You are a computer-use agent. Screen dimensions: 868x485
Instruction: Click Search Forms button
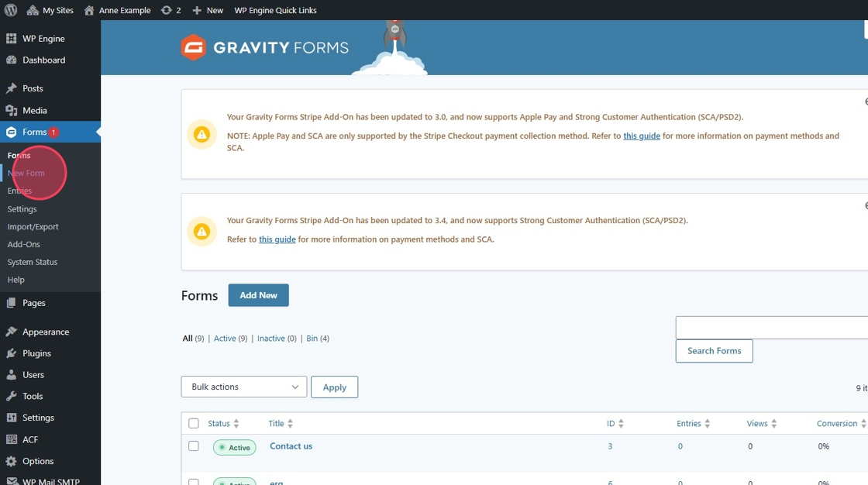click(714, 351)
